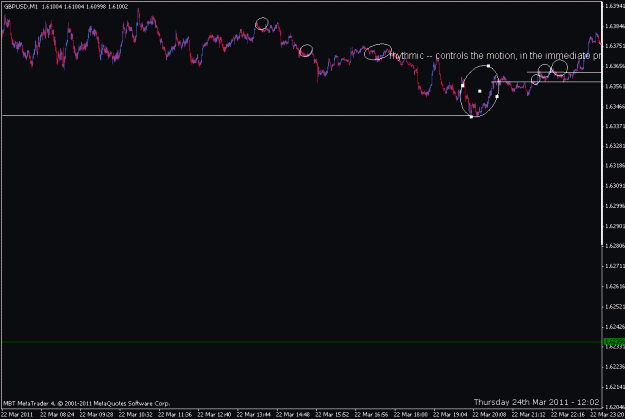Click the 1.63091 price scale label
The height and width of the screenshot is (419, 625).
[x=615, y=186]
